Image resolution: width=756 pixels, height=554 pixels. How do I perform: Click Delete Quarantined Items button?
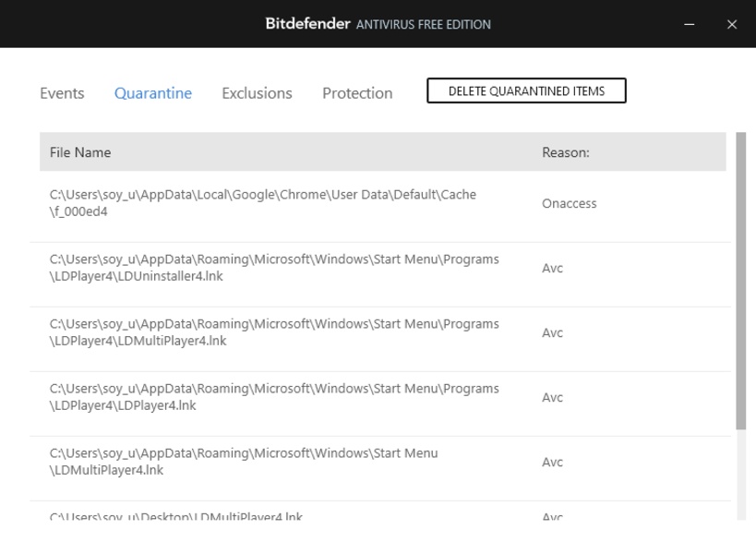[x=526, y=90]
